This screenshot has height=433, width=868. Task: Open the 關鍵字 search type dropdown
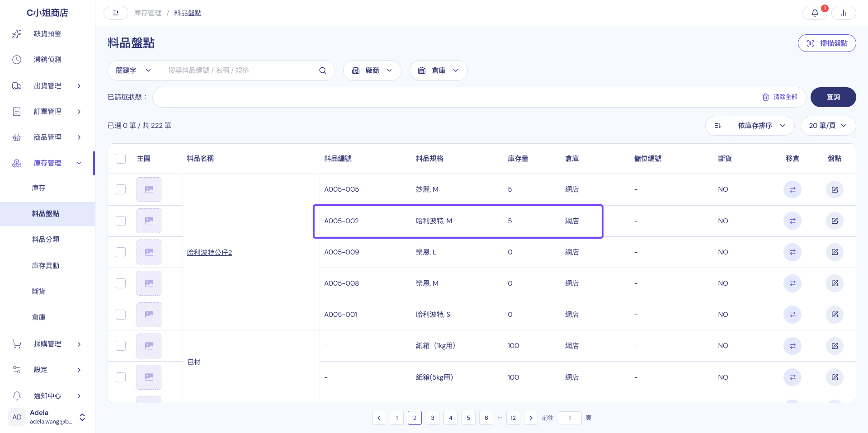133,71
